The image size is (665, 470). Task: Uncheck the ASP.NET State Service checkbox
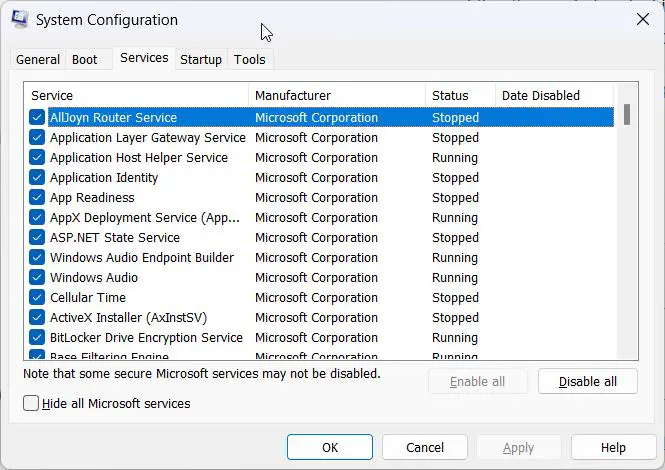coord(37,237)
